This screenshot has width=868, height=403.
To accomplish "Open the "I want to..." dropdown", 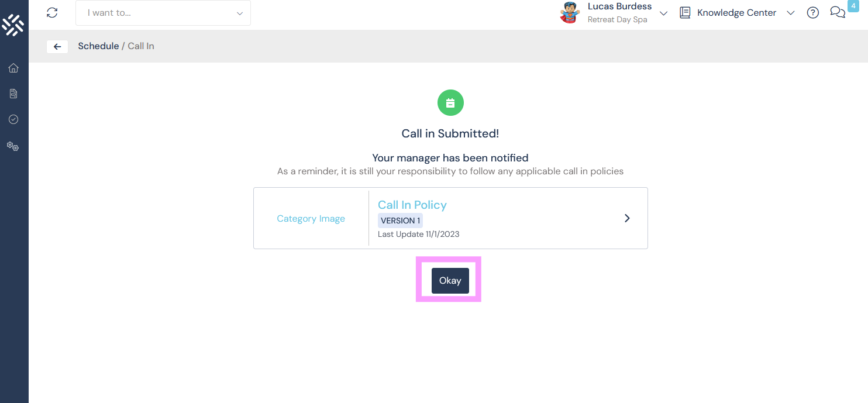I will (163, 13).
